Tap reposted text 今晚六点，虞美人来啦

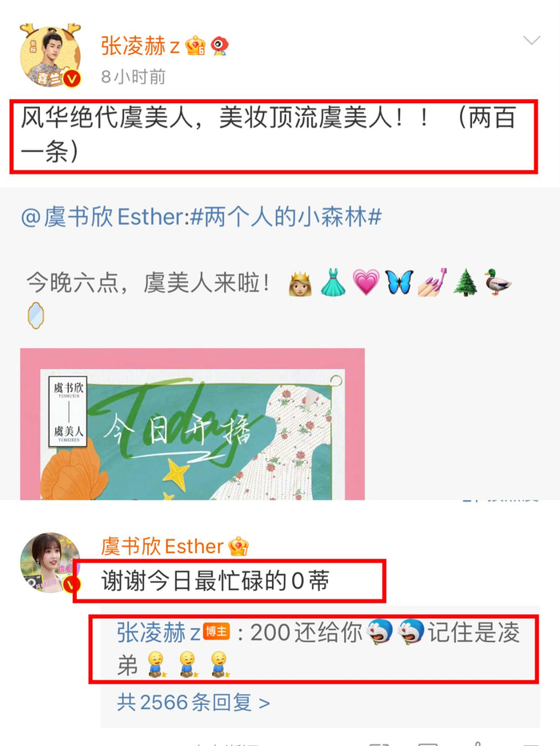(149, 283)
